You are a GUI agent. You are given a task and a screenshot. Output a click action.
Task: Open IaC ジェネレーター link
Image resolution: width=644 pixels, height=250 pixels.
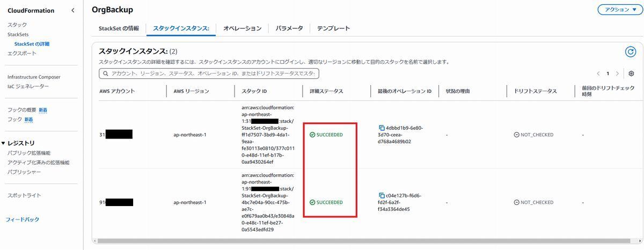(28, 86)
